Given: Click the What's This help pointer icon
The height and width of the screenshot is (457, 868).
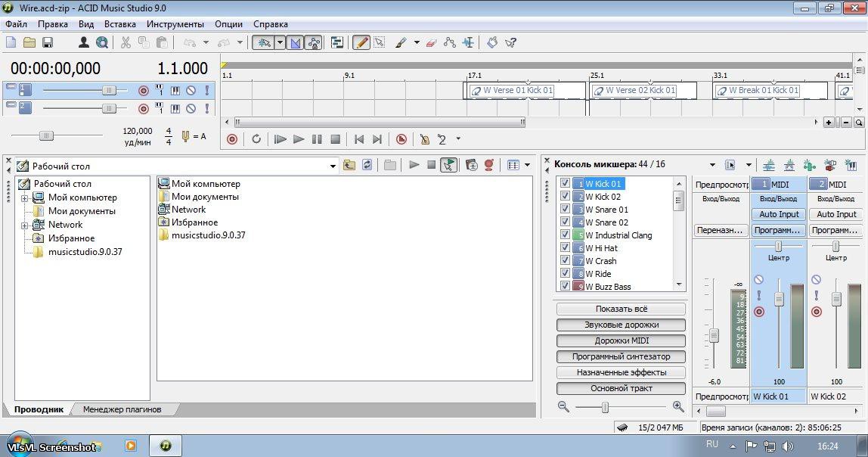Looking at the screenshot, I should pos(510,42).
